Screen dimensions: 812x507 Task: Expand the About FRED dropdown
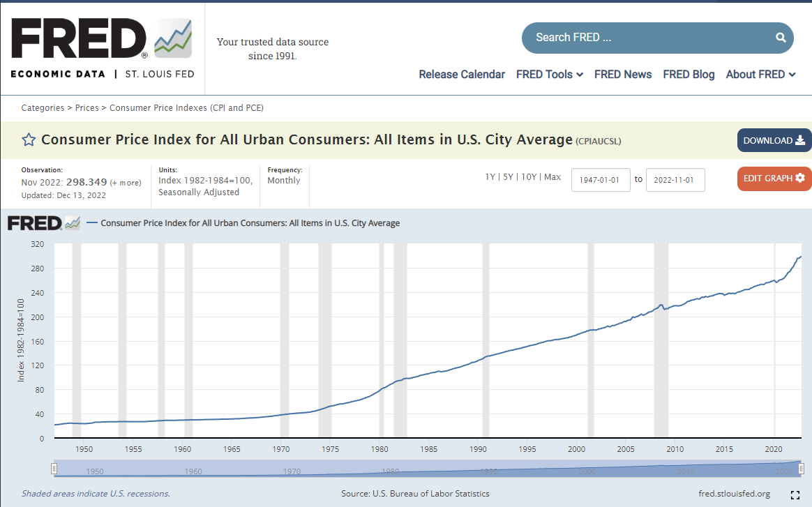coord(760,75)
